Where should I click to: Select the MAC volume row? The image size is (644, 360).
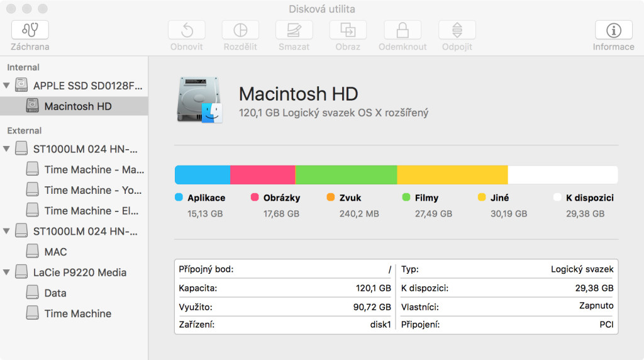point(74,252)
